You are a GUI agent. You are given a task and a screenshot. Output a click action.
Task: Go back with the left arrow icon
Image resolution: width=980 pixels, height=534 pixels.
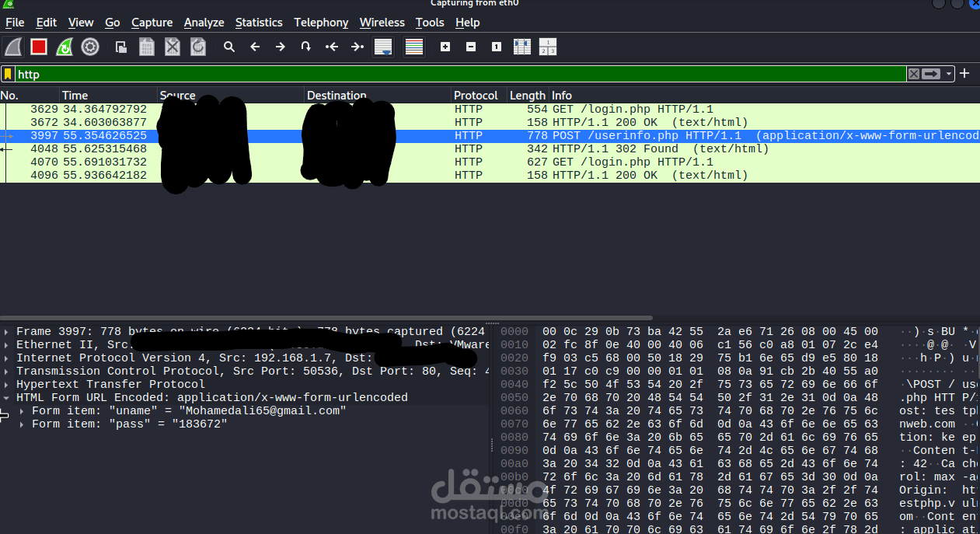click(x=255, y=47)
